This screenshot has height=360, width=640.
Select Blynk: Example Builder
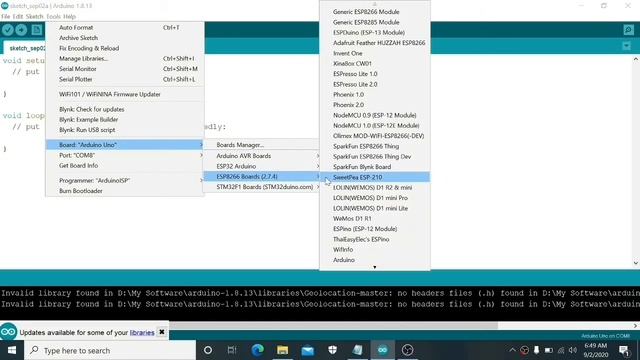coord(125,120)
